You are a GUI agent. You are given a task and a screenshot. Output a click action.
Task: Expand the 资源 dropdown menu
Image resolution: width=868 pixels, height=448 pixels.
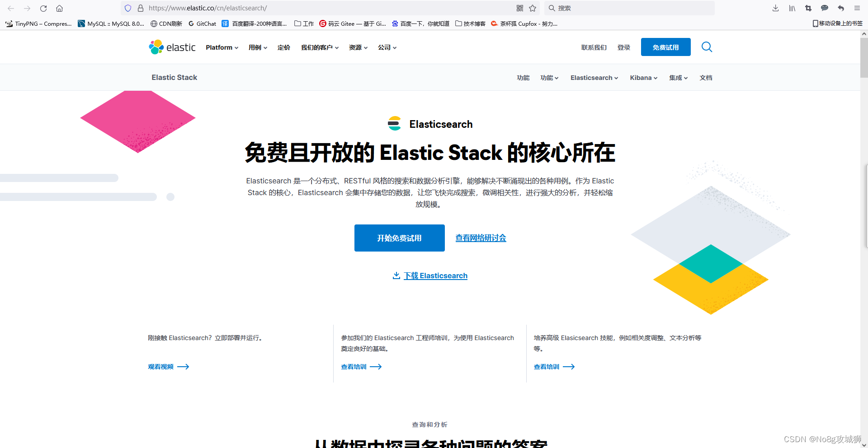[358, 47]
